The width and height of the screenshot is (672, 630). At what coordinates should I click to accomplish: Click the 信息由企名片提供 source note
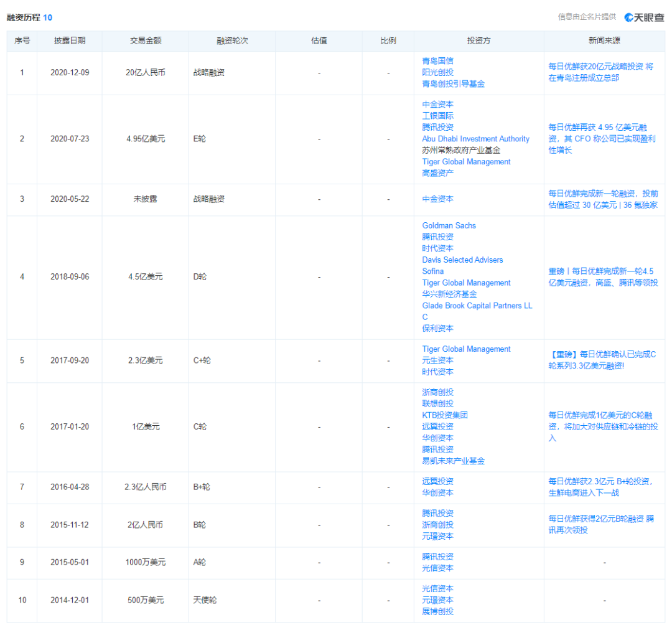coord(587,17)
